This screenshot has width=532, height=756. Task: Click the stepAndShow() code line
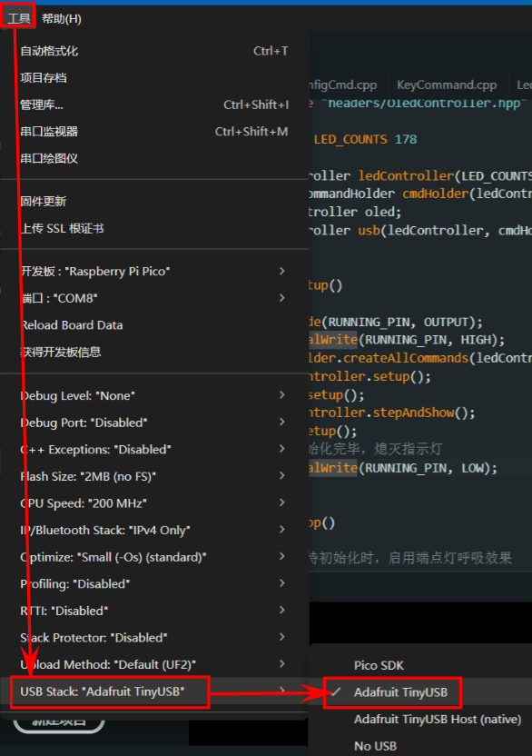point(392,413)
